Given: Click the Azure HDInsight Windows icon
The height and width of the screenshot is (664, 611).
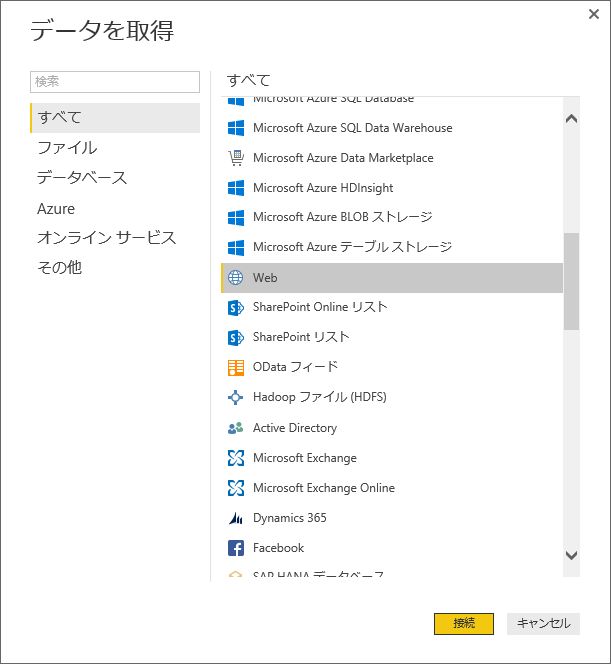Looking at the screenshot, I should (x=236, y=188).
